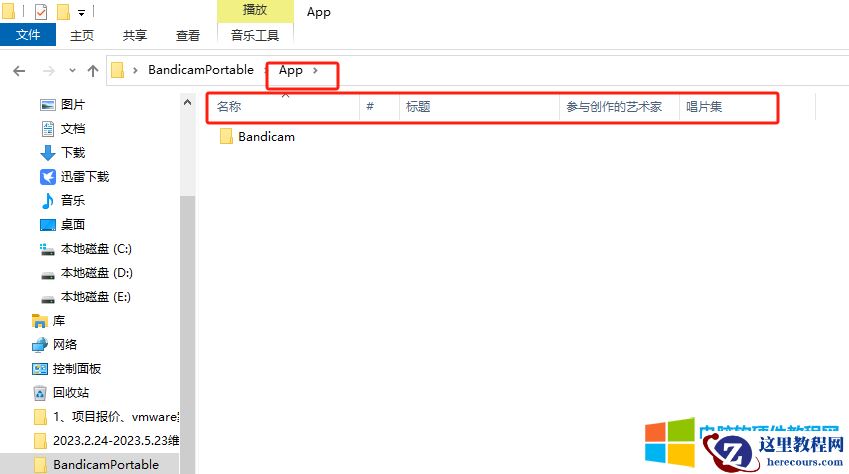Open 网络 in the navigation pane
849x474 pixels.
65,345
